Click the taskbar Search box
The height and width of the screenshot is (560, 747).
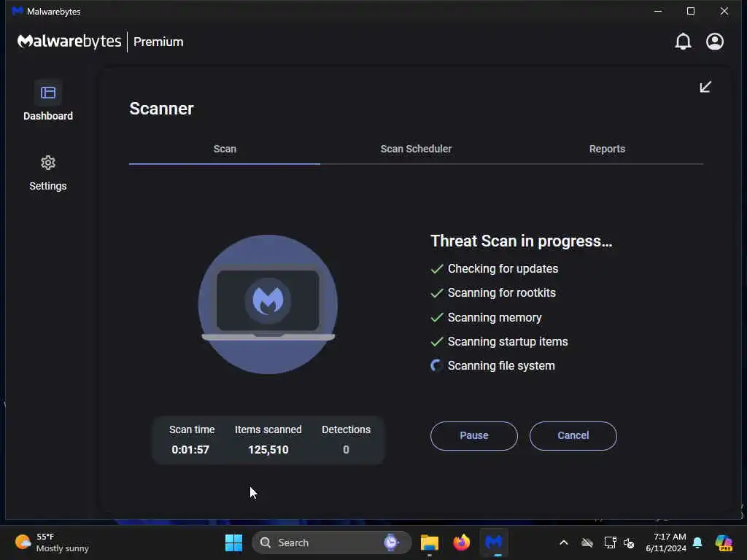click(332, 542)
